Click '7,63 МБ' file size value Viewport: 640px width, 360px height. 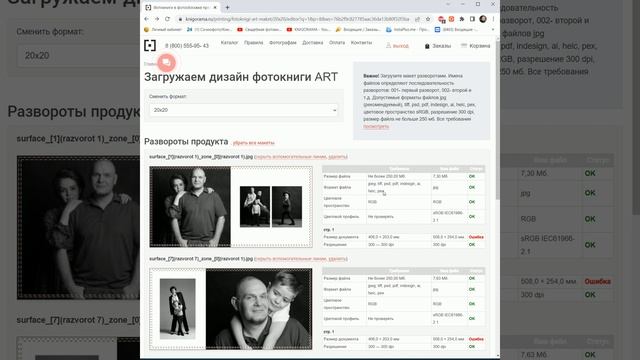pyautogui.click(x=440, y=278)
